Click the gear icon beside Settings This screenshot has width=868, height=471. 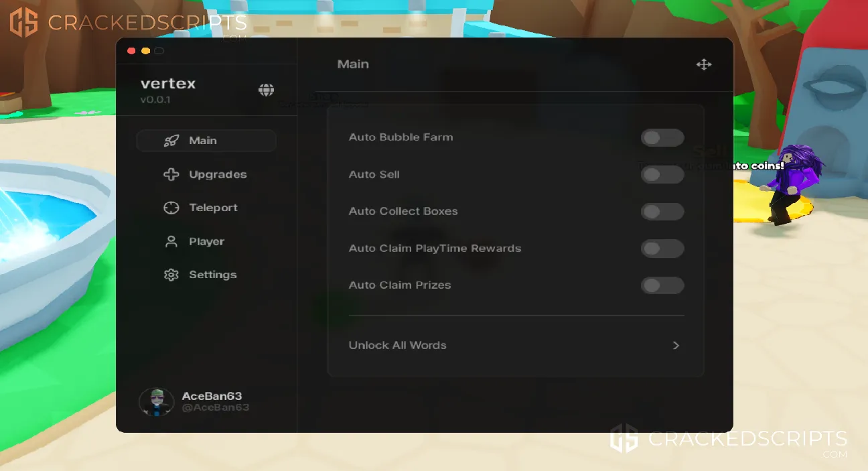171,275
